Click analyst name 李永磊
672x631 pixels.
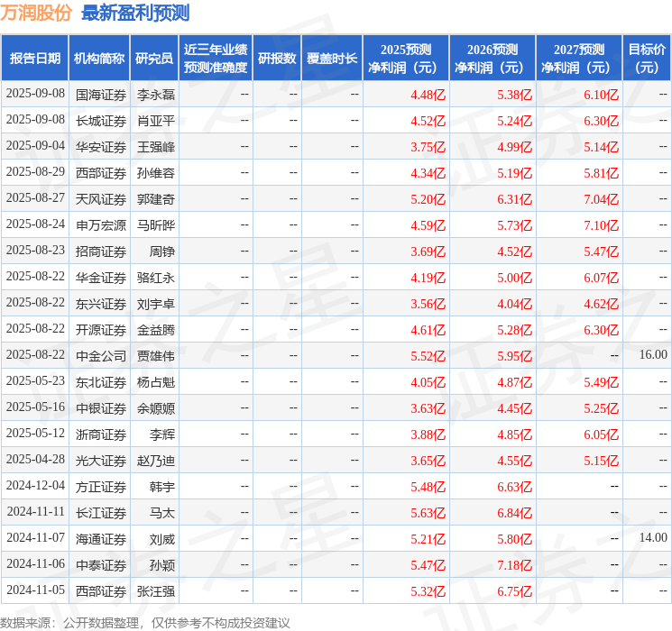tap(155, 95)
